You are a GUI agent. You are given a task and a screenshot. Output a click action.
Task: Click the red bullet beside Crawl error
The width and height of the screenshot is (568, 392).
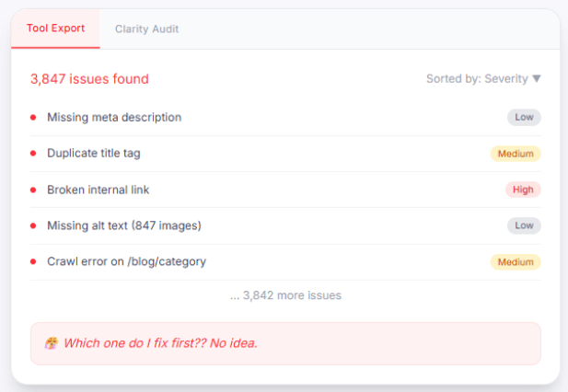point(33,261)
